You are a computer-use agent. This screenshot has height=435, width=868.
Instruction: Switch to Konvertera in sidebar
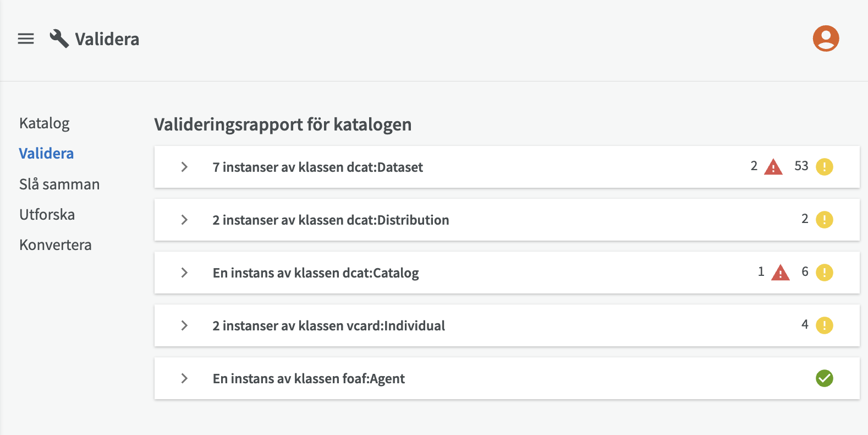click(56, 244)
